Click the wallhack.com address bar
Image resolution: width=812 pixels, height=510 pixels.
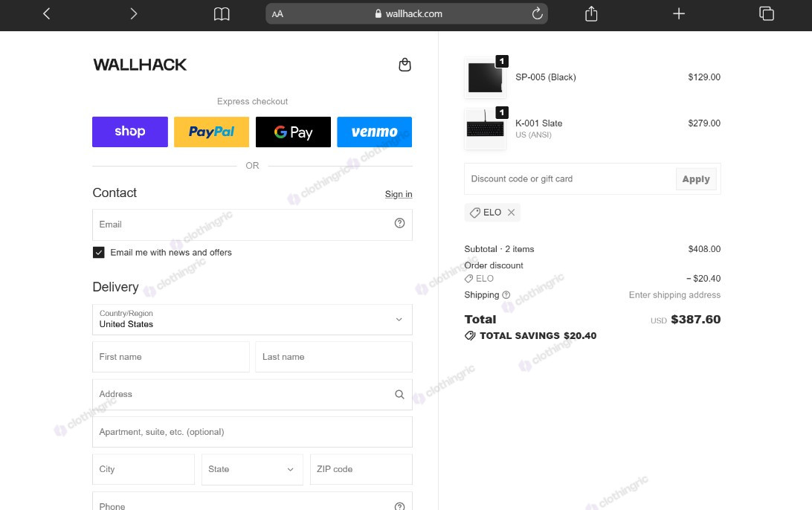click(407, 14)
